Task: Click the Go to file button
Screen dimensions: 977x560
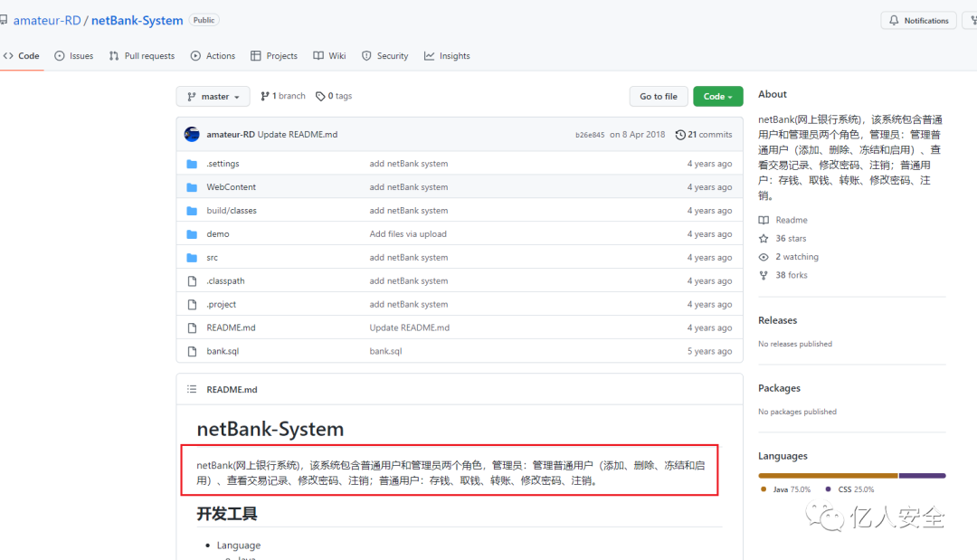Action: 659,97
